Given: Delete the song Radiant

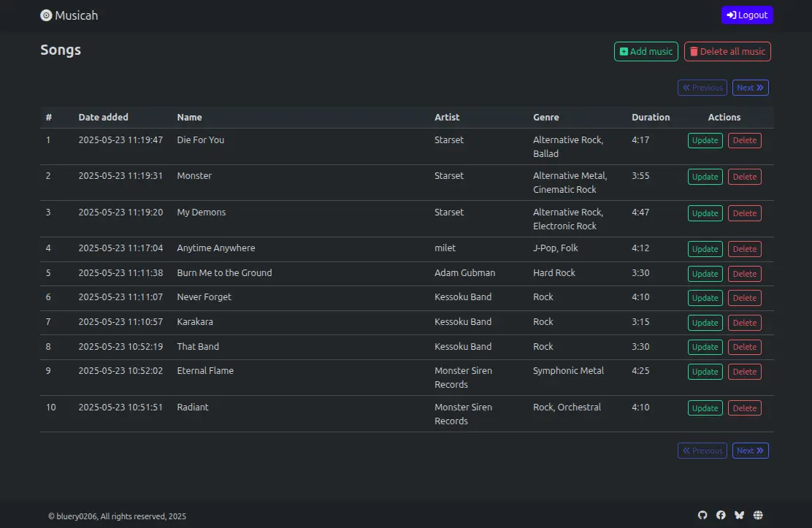Looking at the screenshot, I should pyautogui.click(x=744, y=408).
